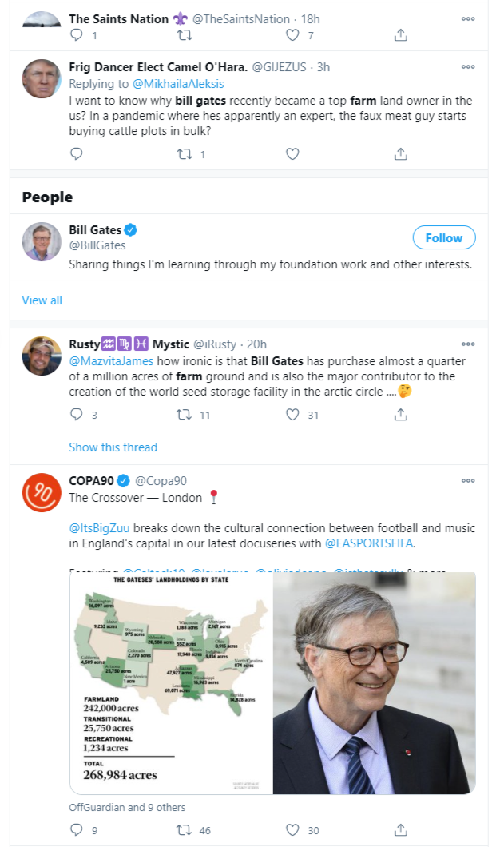Reply to Rusty Mystic's tweet
This screenshot has width=504, height=847.
point(77,415)
